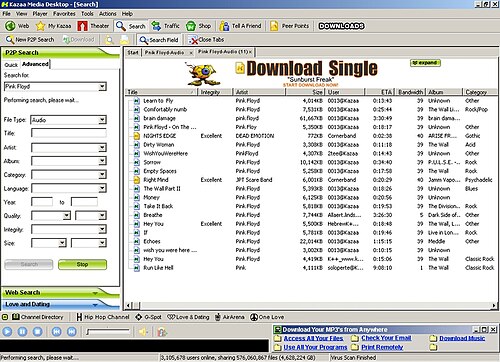Click the previous track button
This screenshot has height=362, width=500.
[56, 332]
